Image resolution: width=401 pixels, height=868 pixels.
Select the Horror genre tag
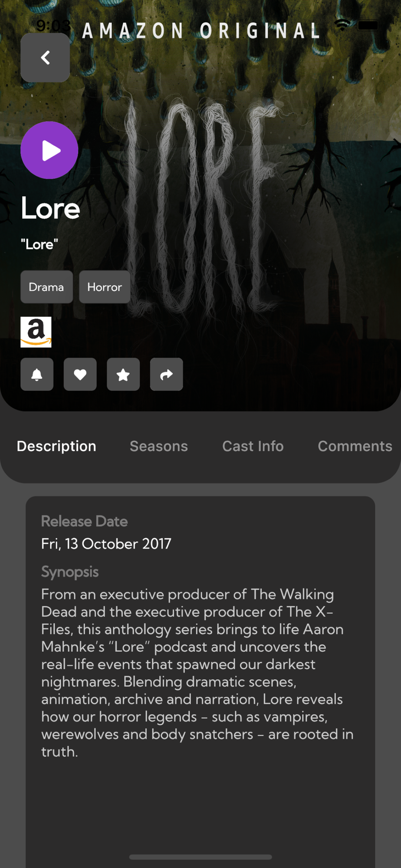click(x=105, y=287)
